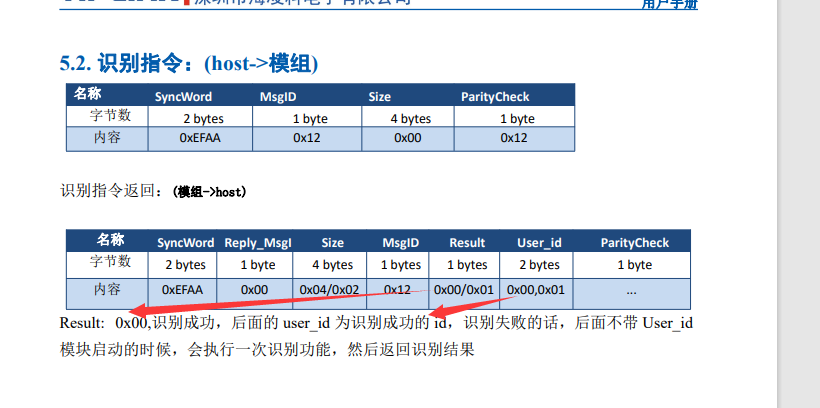
Task: Click the vertical scrollbar track on right
Action: (x=799, y=204)
